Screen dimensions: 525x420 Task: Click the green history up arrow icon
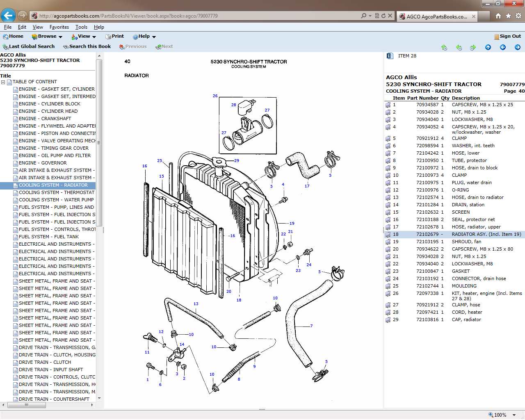pos(444,48)
